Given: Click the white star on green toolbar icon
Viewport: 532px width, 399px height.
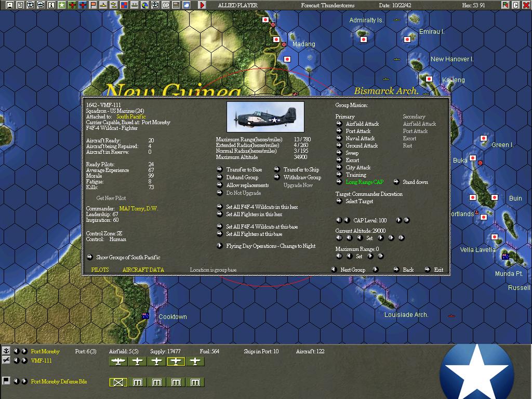Looking at the screenshot, I should click(62, 5).
